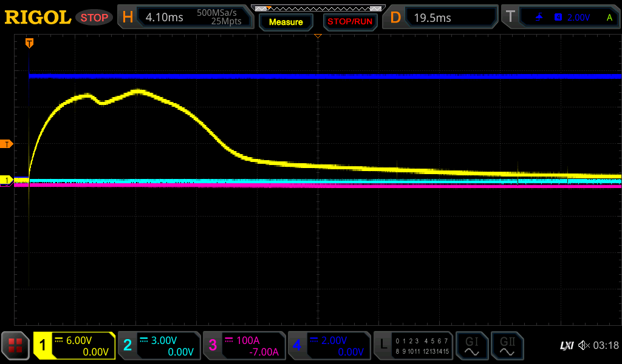Expand the trigger T settings panel

tap(560, 18)
